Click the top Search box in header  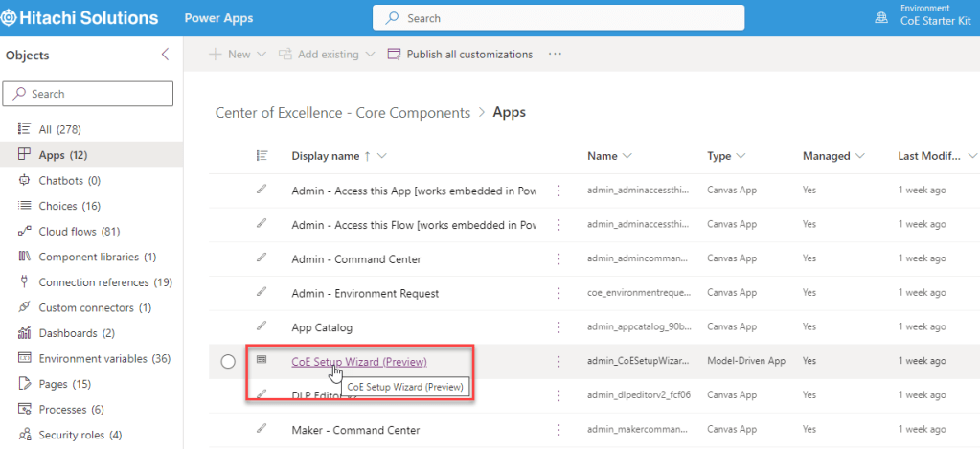pos(558,18)
